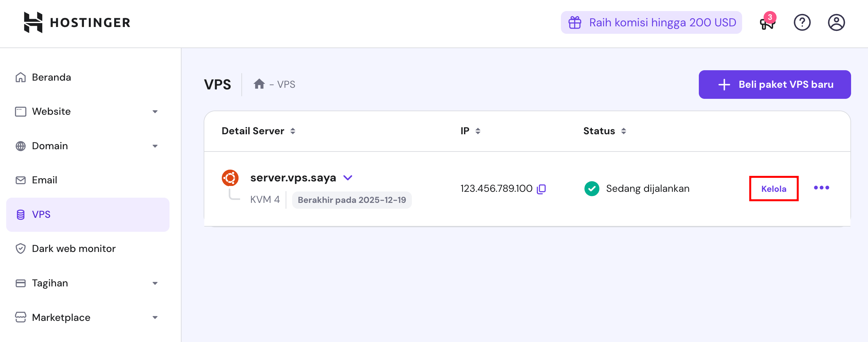This screenshot has width=868, height=342.
Task: Open the notifications megaphone icon
Action: [x=767, y=23]
